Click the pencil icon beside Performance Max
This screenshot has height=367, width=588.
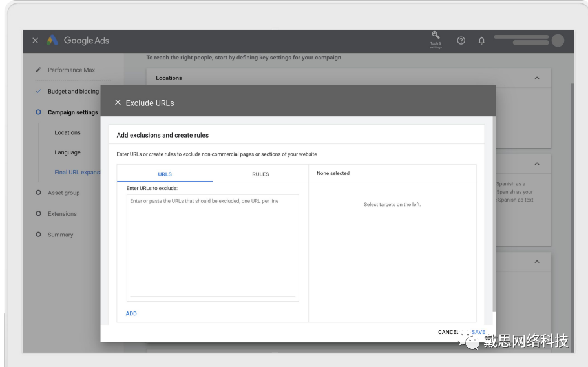coord(38,70)
